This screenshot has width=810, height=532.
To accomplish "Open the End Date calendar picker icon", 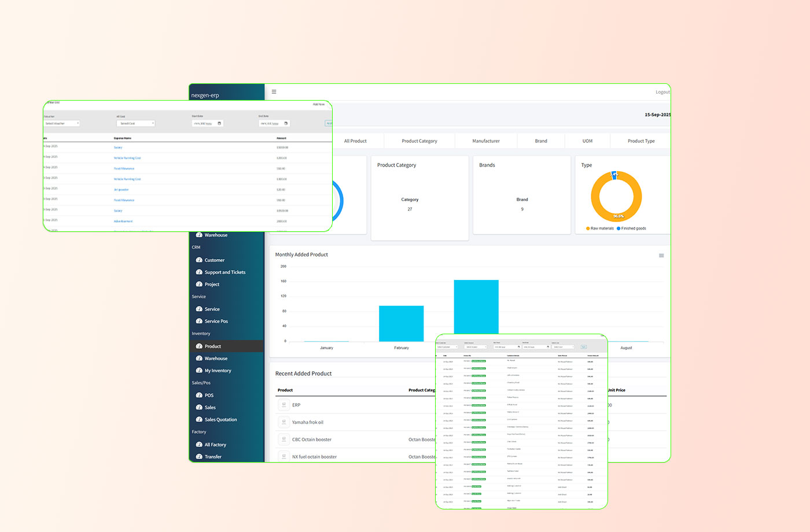I will [x=286, y=123].
